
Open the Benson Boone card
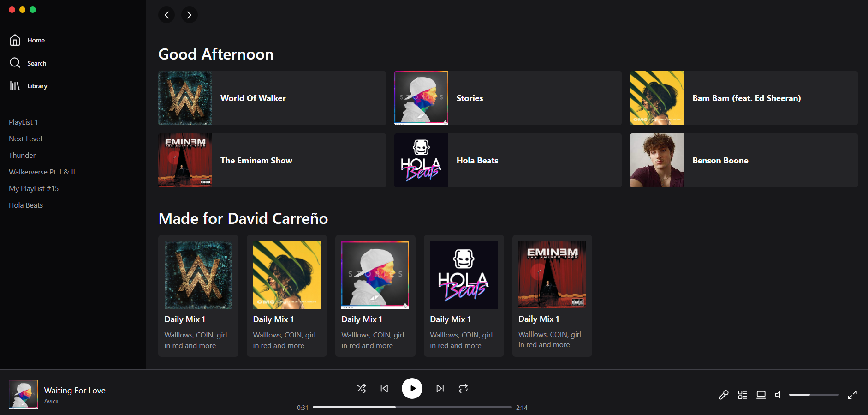743,160
